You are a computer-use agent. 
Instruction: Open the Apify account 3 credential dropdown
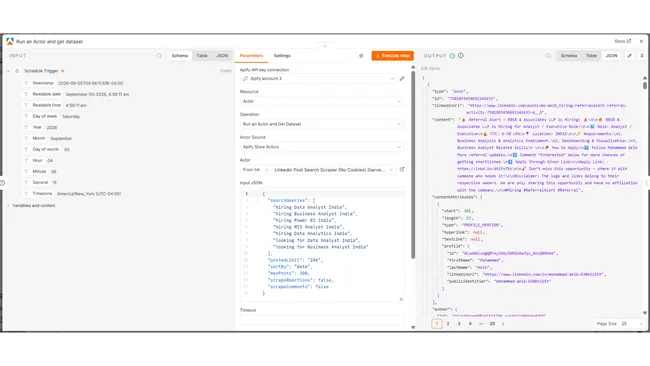[318, 78]
